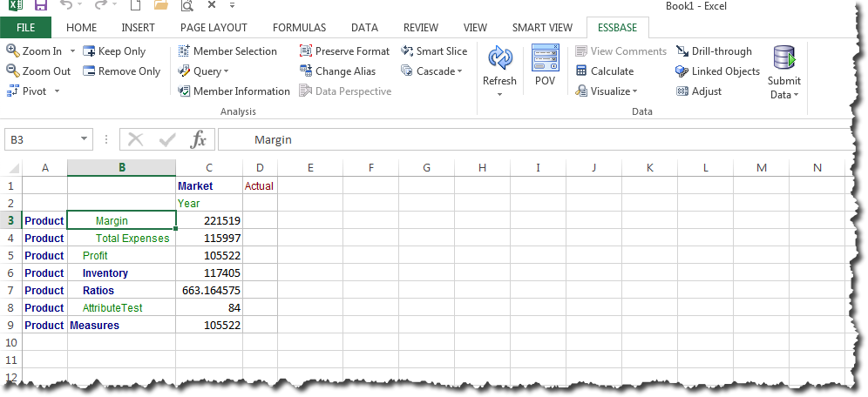This screenshot has height=397, width=868.
Task: Expand the Visualize dropdown arrow
Action: tap(634, 91)
